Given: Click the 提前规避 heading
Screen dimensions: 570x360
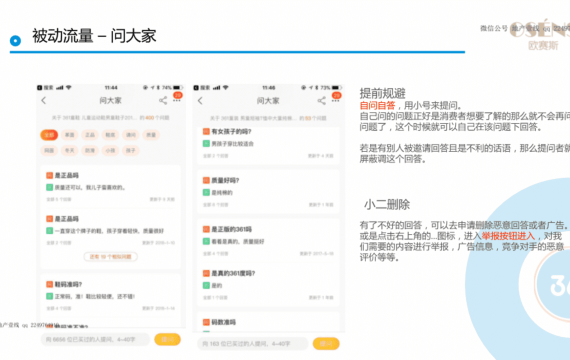Looking at the screenshot, I should (x=382, y=93).
